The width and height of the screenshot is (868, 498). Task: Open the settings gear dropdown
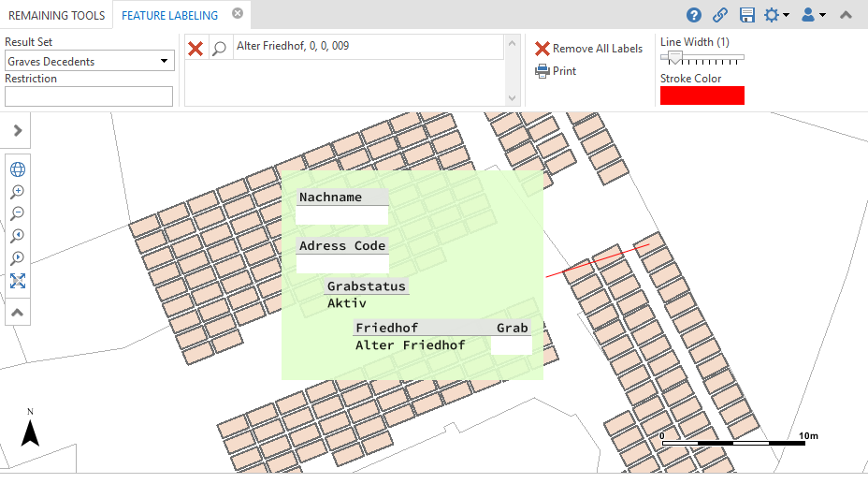[775, 15]
